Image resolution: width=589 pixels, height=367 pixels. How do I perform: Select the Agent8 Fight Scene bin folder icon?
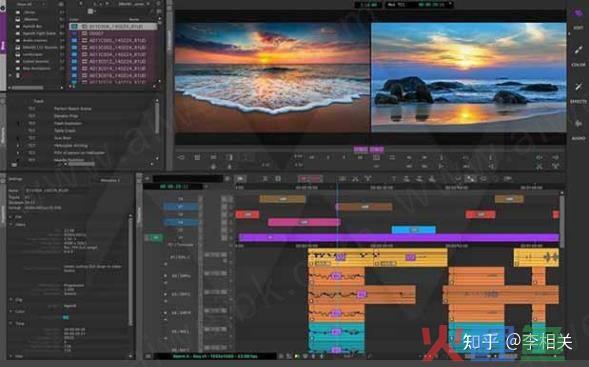point(17,33)
